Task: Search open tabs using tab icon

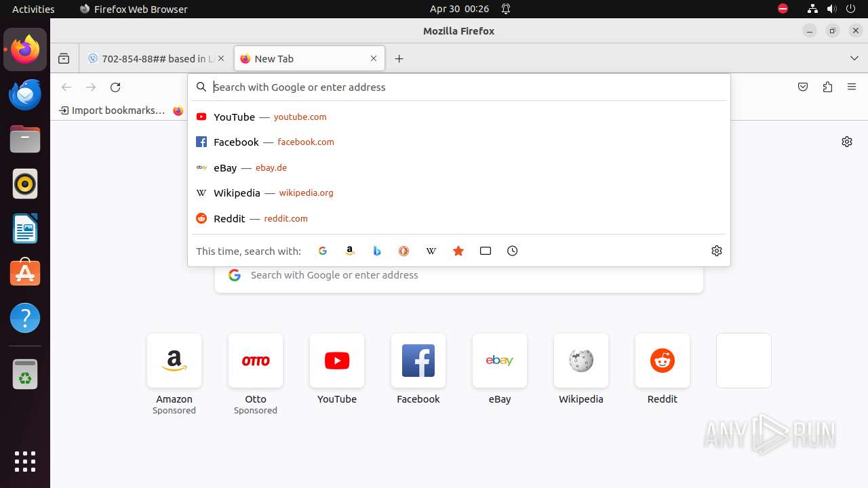Action: pos(486,251)
